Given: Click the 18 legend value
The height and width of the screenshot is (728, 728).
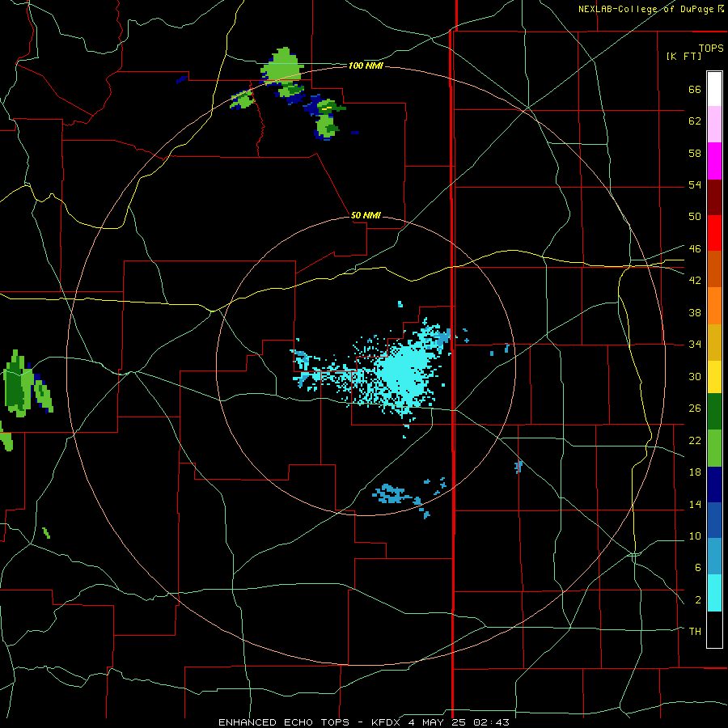Looking at the screenshot, I should (695, 472).
